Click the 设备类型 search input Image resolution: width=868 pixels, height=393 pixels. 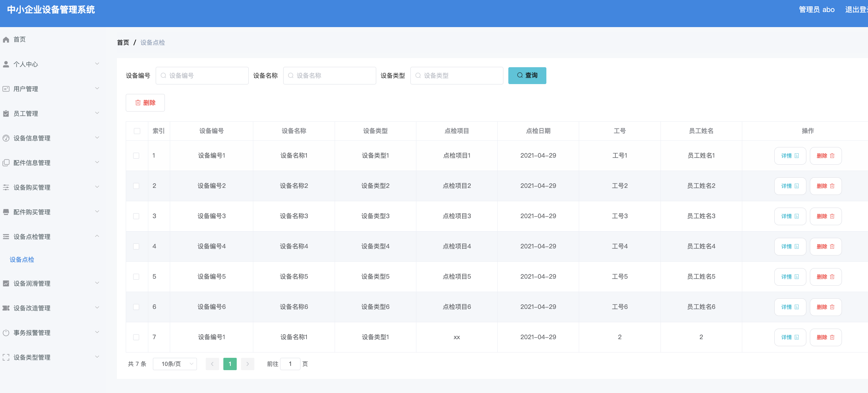[457, 76]
